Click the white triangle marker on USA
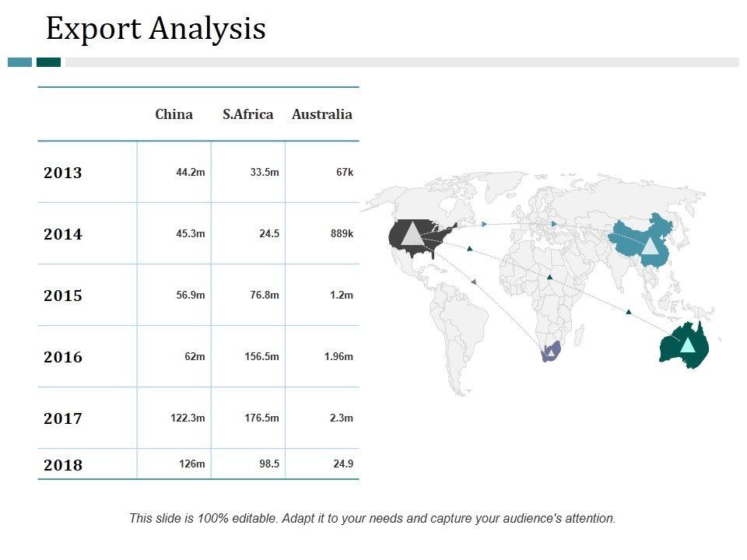The image size is (747, 560). click(x=413, y=234)
